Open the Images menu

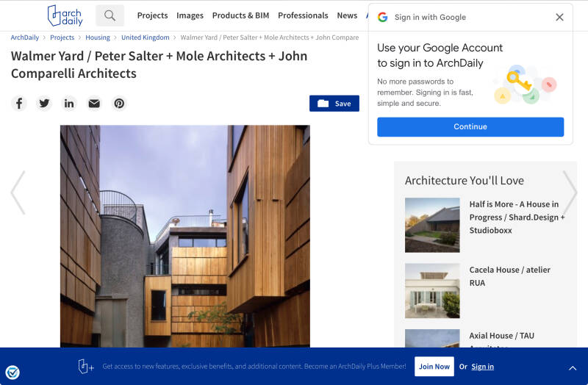190,15
